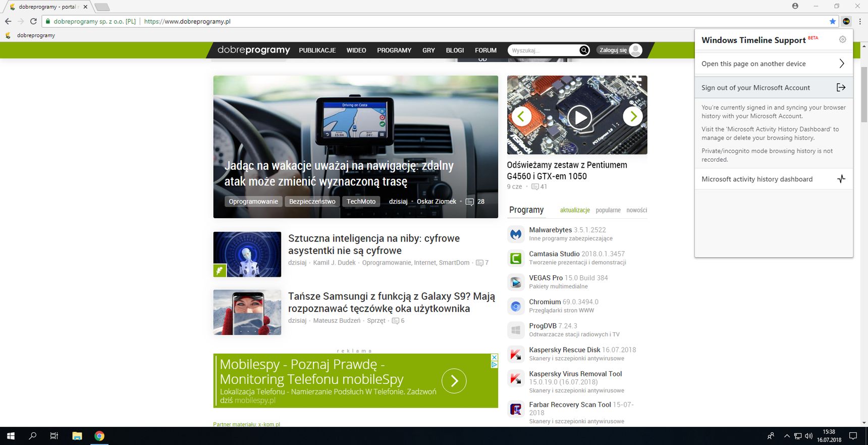Close the Mobilespy ad with X
Image resolution: width=868 pixels, height=445 pixels.
click(x=495, y=357)
